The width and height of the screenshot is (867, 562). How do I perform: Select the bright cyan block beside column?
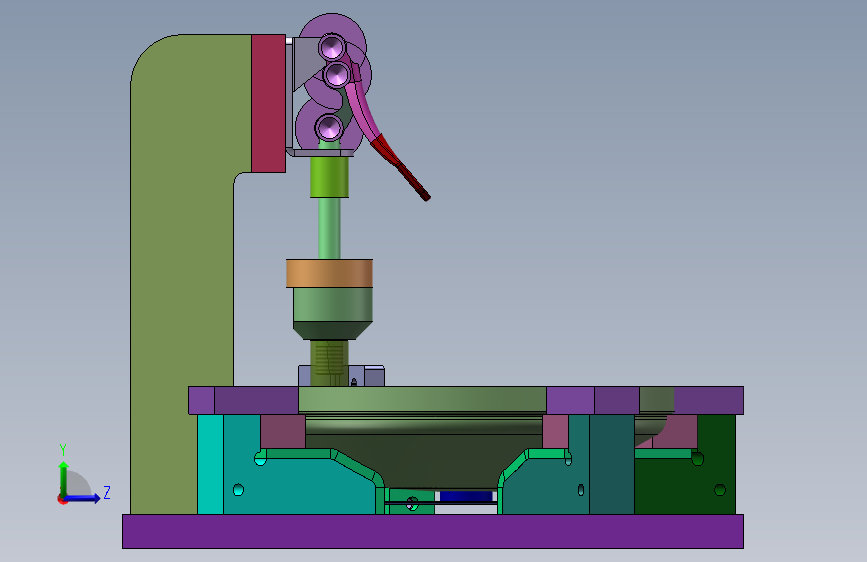[210, 464]
